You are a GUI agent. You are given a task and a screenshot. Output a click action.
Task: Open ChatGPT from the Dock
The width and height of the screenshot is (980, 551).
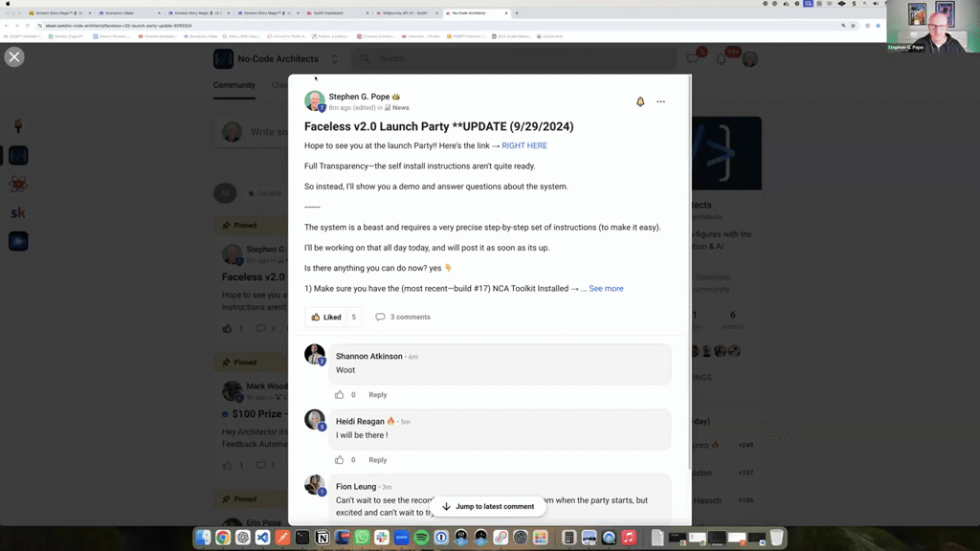coord(243,538)
